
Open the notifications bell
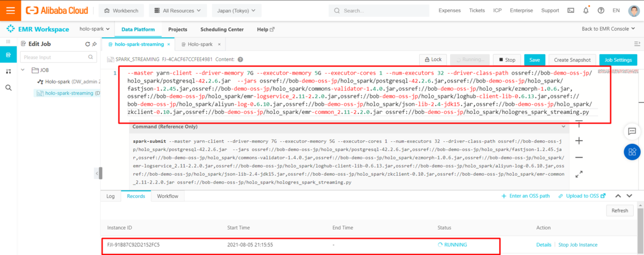586,10
